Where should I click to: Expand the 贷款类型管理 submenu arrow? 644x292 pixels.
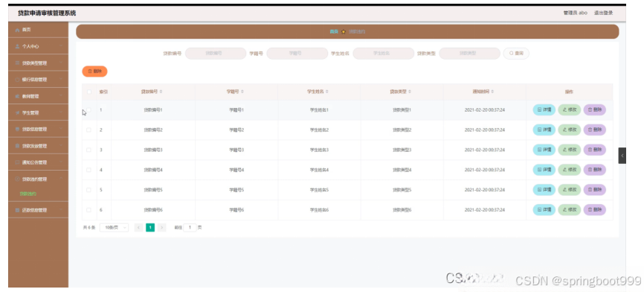[x=61, y=63]
